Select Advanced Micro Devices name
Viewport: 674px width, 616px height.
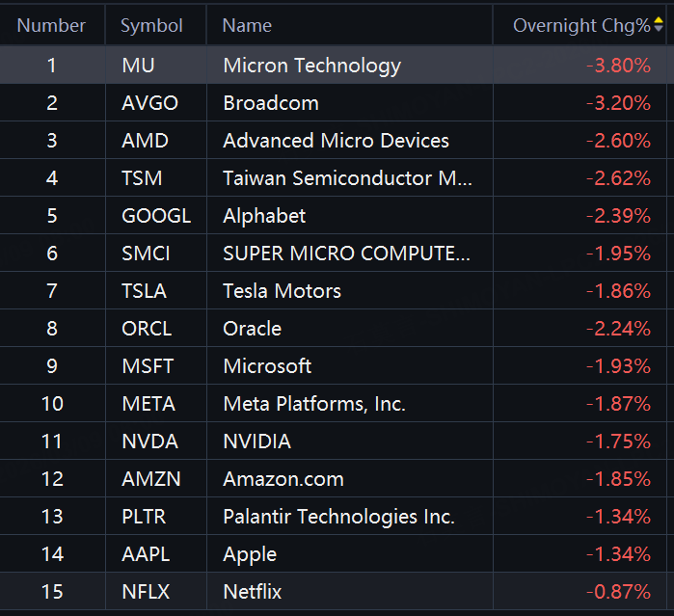pyautogui.click(x=336, y=141)
